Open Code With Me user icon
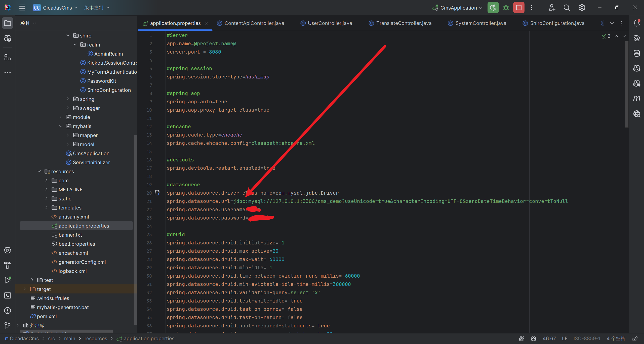Image resolution: width=644 pixels, height=344 pixels. pyautogui.click(x=552, y=8)
